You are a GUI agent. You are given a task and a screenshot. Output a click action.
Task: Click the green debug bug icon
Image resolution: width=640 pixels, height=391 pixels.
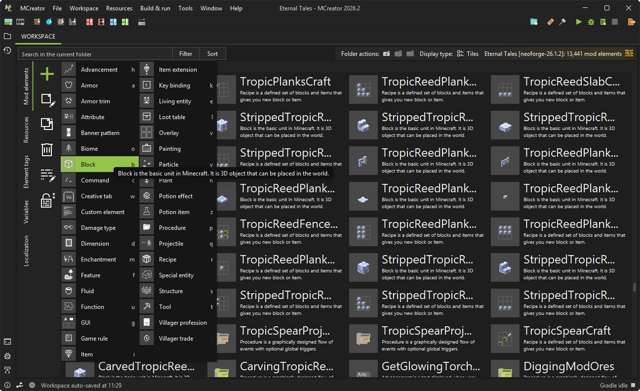click(x=591, y=22)
